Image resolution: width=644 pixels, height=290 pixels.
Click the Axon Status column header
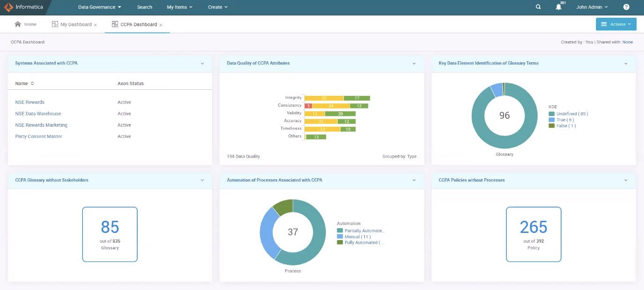point(131,84)
